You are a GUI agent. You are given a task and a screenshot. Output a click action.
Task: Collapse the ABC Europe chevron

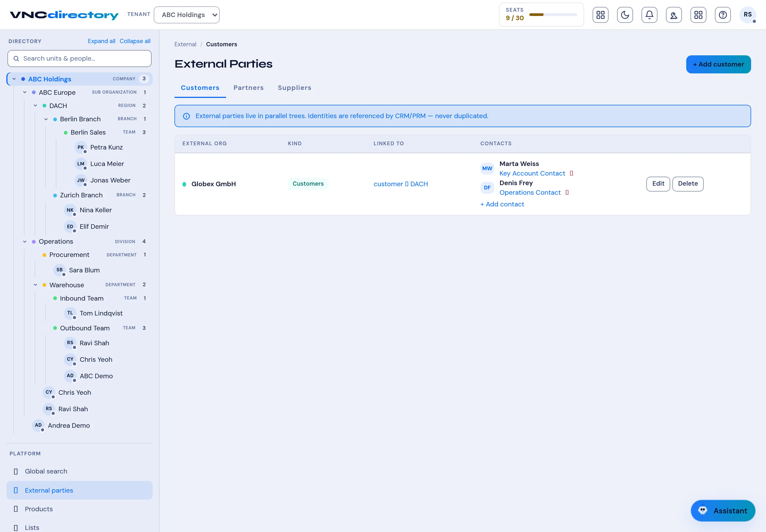(25, 92)
